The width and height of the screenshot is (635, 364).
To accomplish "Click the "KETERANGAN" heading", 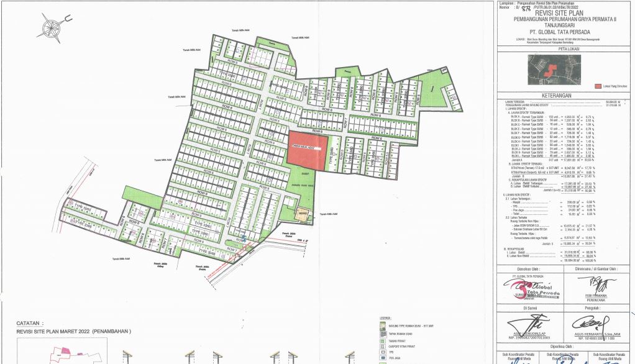I will (557, 96).
